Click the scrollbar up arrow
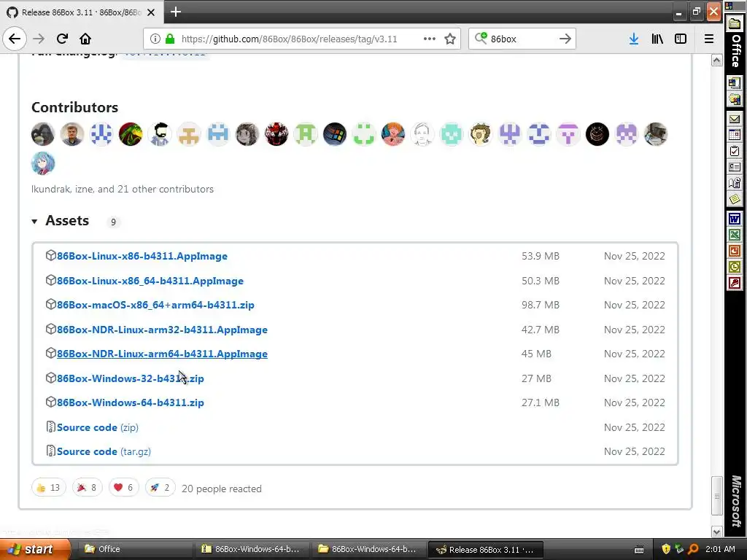This screenshot has height=560, width=747. point(716,61)
